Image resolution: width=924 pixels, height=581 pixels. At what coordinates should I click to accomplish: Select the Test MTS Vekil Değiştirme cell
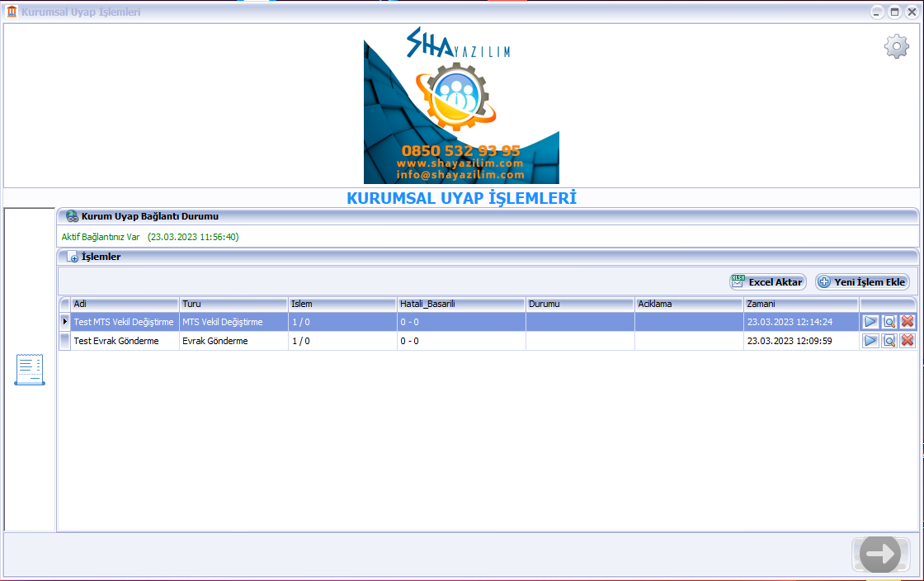[125, 322]
